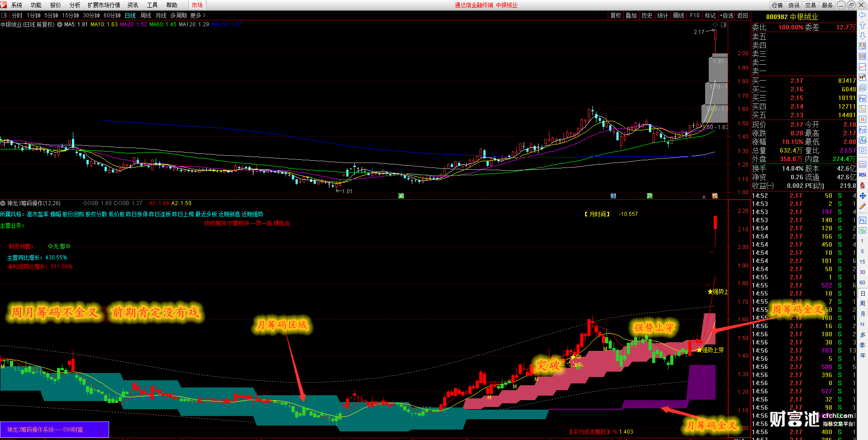Click the 交易 button in title bar

(811, 5)
